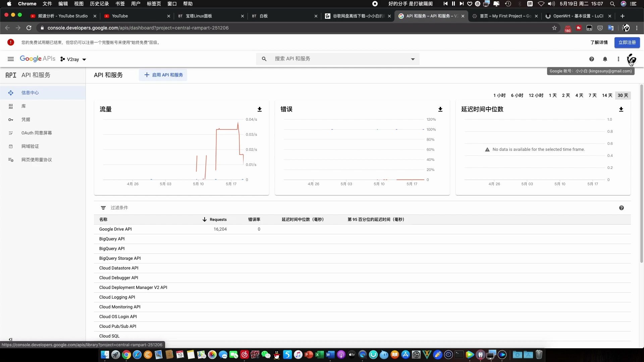Click the address bar URL

(x=138, y=28)
